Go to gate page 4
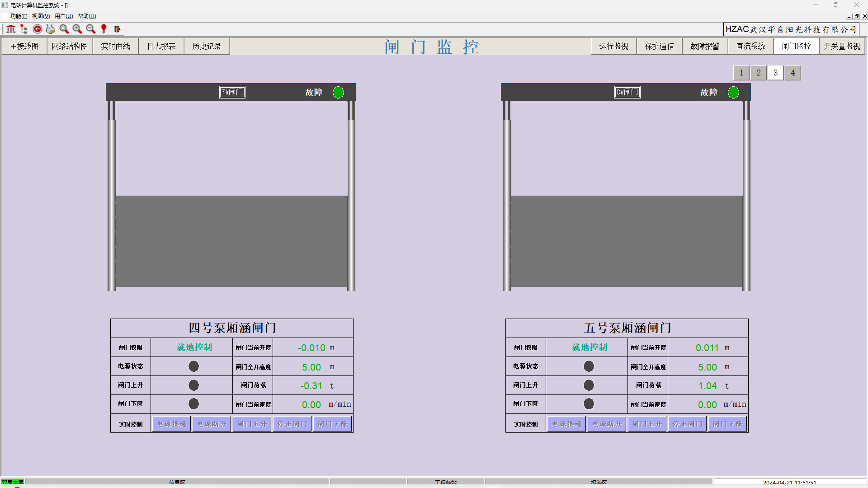This screenshot has height=488, width=868. [x=793, y=73]
